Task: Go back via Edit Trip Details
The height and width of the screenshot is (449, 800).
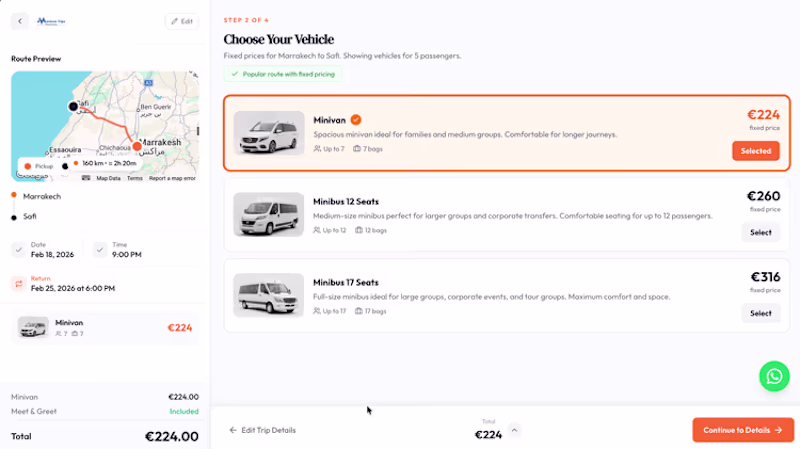Action: pos(262,430)
